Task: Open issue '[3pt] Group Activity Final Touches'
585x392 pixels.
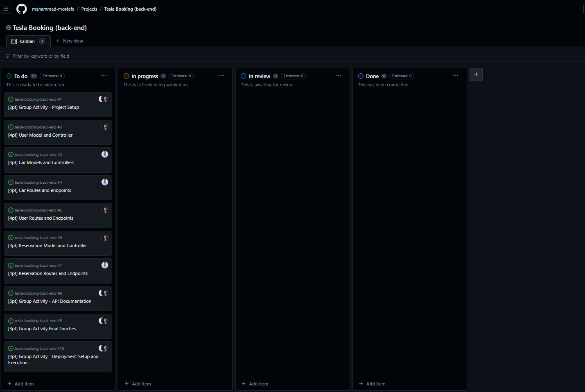Action: coord(42,329)
